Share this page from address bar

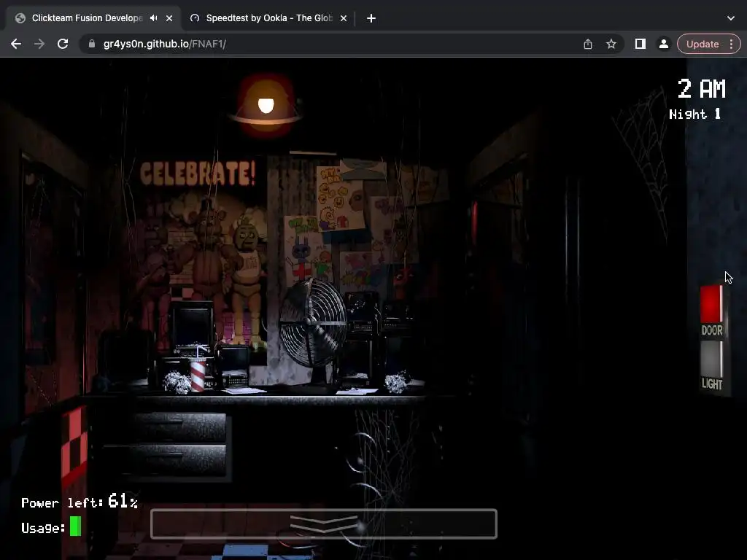588,44
